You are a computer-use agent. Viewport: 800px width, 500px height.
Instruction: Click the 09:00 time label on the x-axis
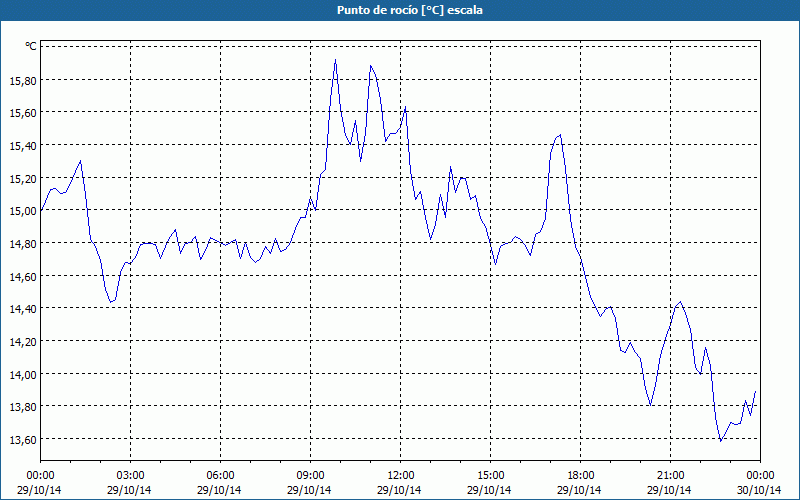coord(310,476)
